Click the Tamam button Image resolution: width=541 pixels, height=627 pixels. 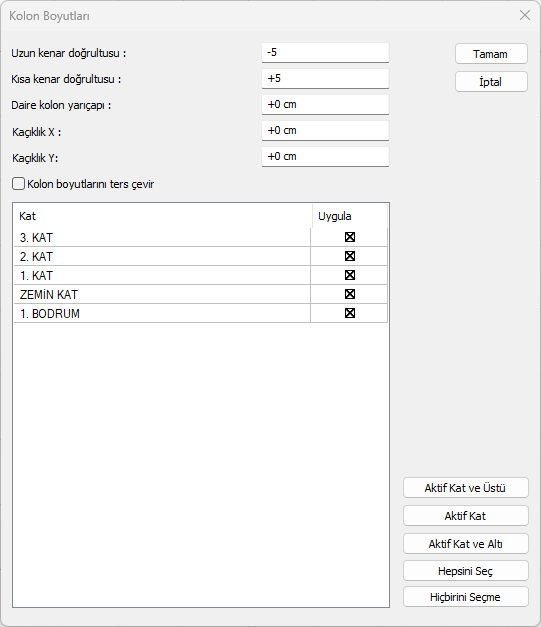point(491,54)
